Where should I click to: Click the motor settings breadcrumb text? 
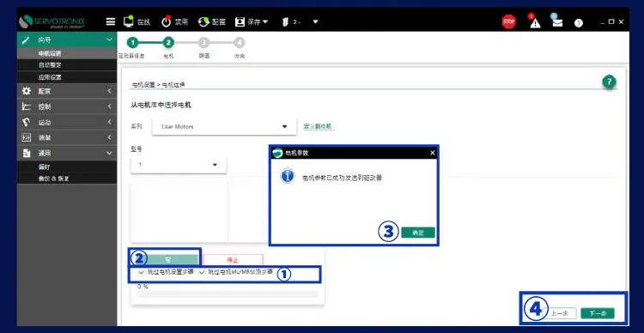[143, 85]
